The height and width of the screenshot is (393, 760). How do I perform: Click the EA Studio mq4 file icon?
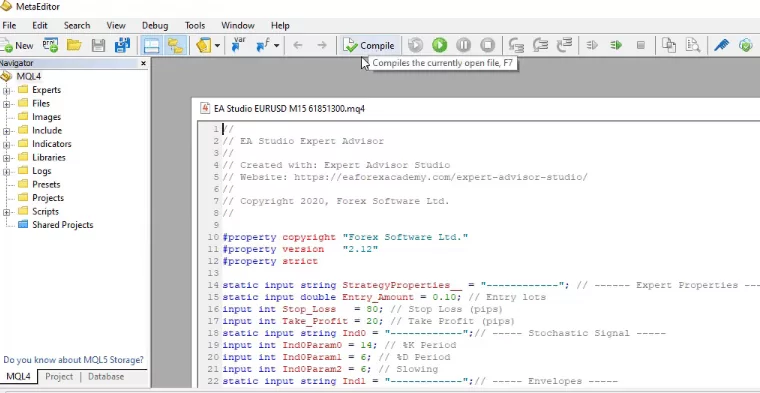coord(205,109)
